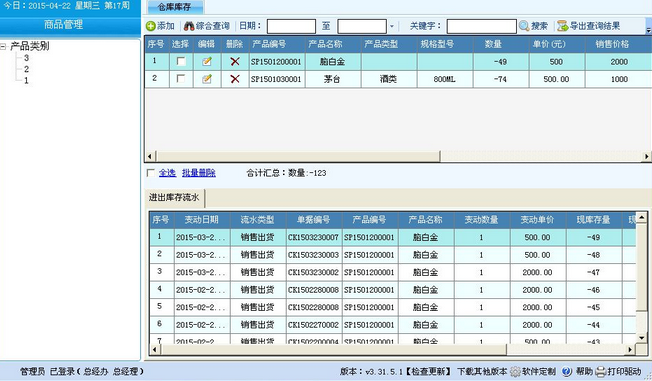
Task: Open the end date dropdown arrow
Action: pos(391,26)
